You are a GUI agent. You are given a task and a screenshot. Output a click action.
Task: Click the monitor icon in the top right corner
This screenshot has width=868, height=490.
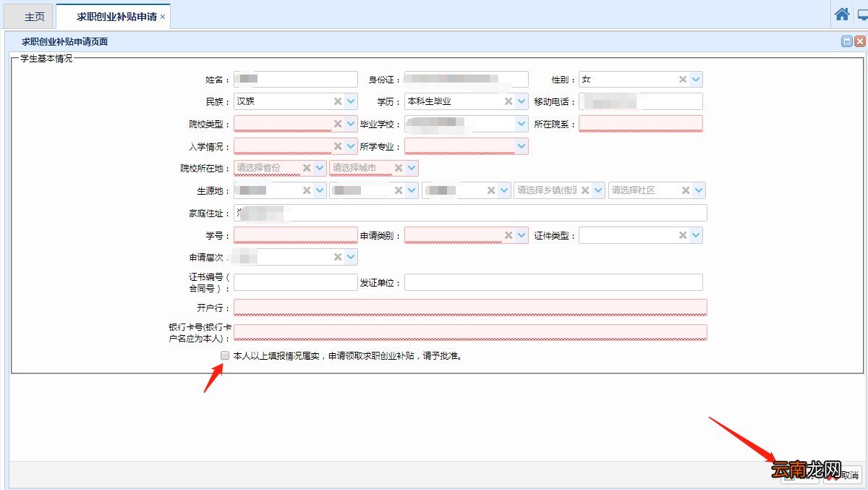863,14
